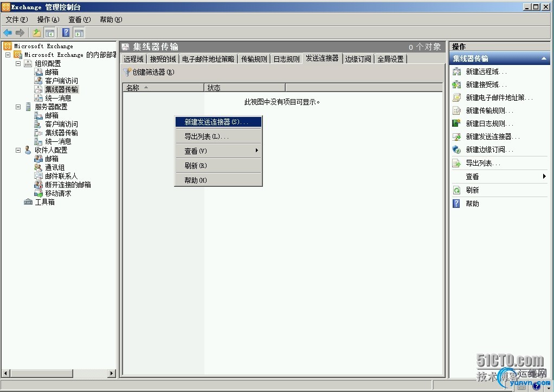This screenshot has height=392, width=554.
Task: Click the Up one level folder icon
Action: (37, 33)
